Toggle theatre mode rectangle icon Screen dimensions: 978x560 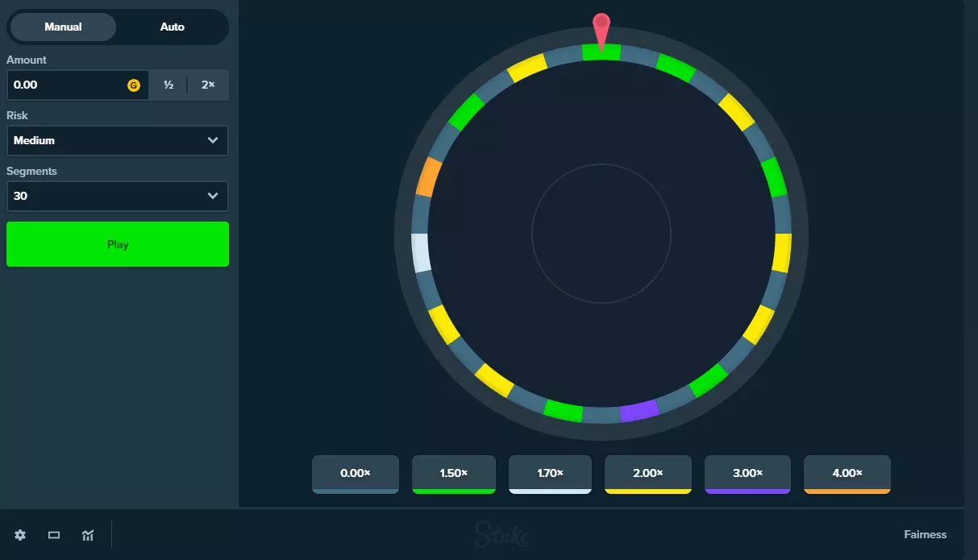pyautogui.click(x=54, y=535)
